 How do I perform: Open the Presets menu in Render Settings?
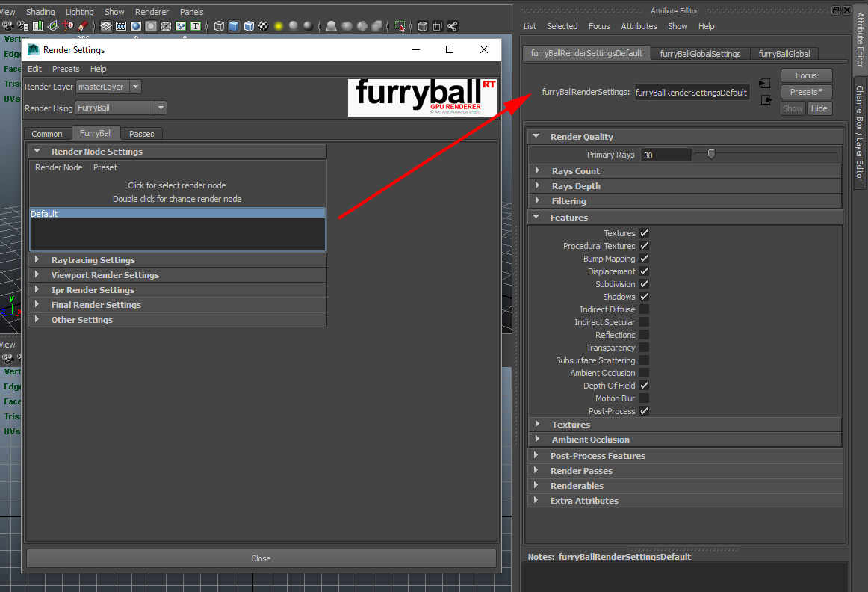[x=66, y=69]
